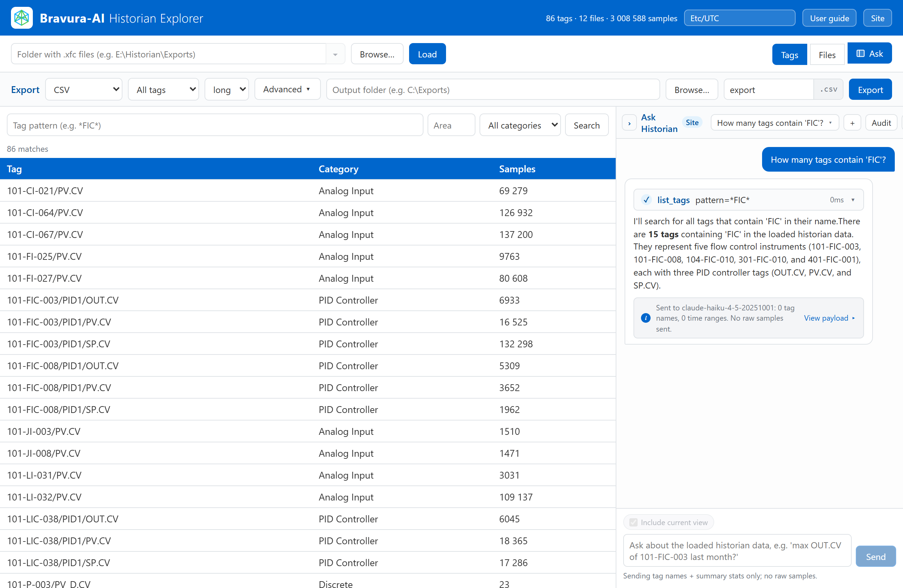This screenshot has width=903, height=588.
Task: Click the info icon beside the payload notice
Action: tap(645, 318)
